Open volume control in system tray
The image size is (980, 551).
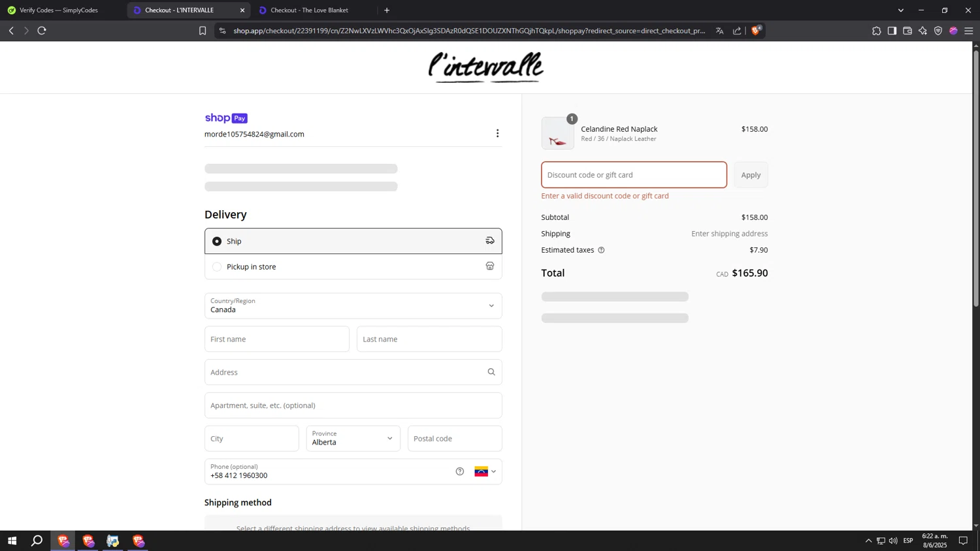pyautogui.click(x=893, y=541)
